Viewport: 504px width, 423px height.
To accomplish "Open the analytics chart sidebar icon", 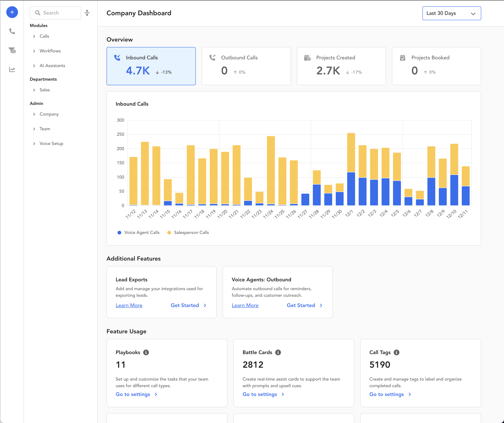I will click(12, 69).
